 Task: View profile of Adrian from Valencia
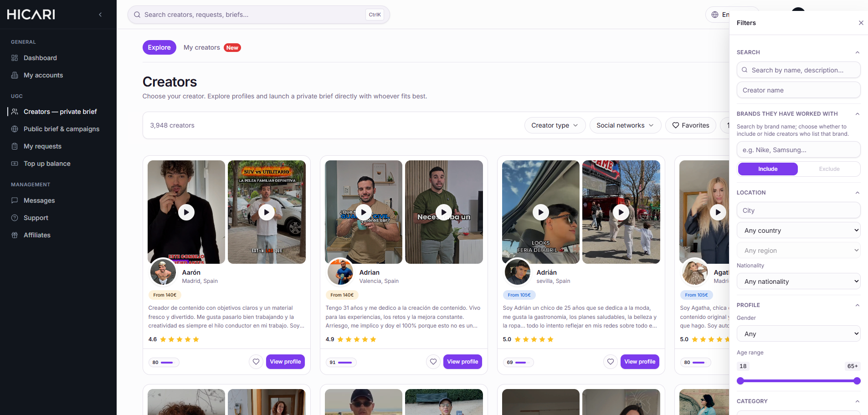coord(462,362)
